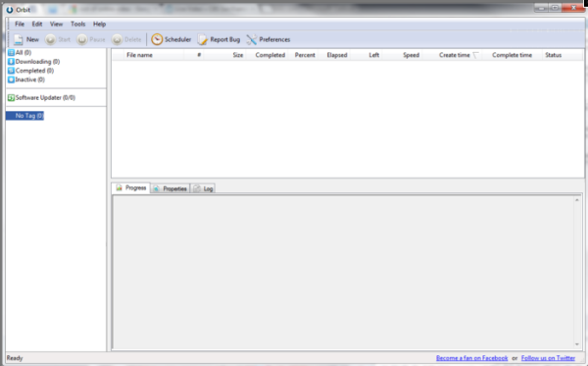This screenshot has height=366, width=588.
Task: Open the Tools menu
Action: coord(78,24)
